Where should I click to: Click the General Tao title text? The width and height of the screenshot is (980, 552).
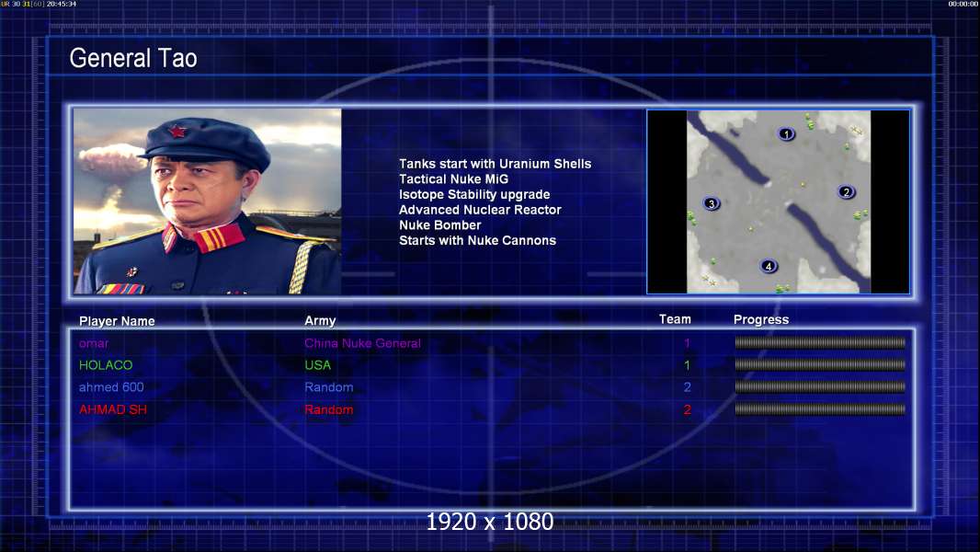[133, 58]
